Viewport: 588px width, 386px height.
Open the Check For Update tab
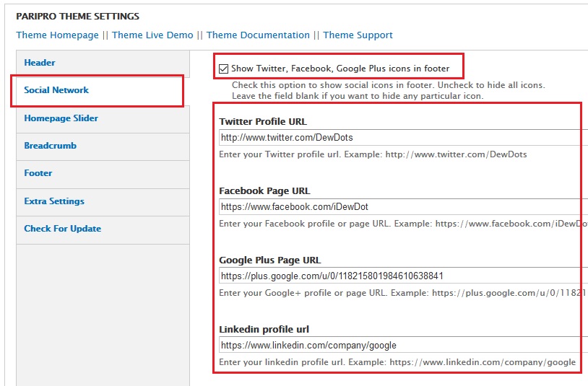click(62, 229)
